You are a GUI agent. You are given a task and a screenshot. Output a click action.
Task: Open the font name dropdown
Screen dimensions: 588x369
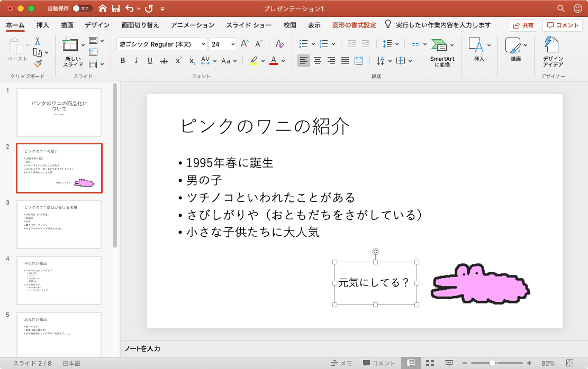(203, 44)
